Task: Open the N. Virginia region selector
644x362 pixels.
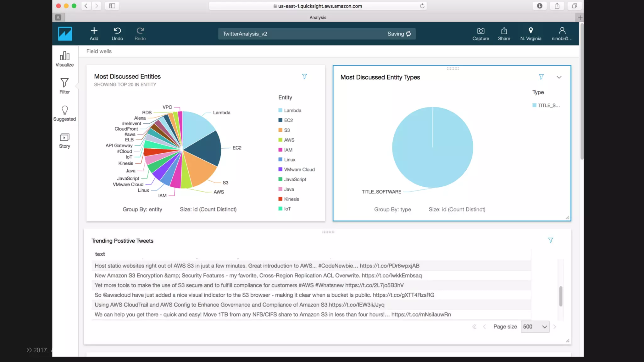Action: tap(530, 33)
